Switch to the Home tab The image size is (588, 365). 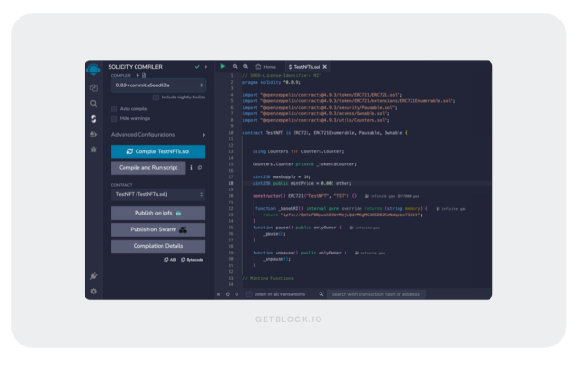click(266, 67)
